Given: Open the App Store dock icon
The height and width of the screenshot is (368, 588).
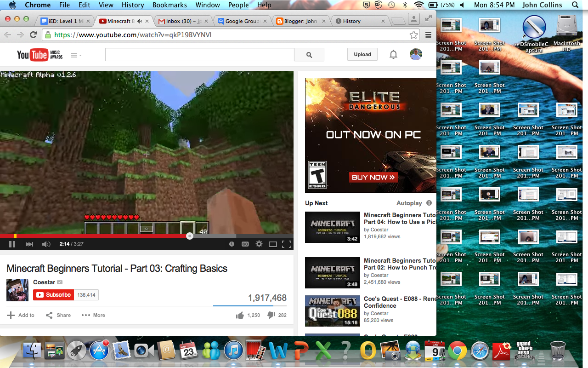Looking at the screenshot, I should point(99,351).
